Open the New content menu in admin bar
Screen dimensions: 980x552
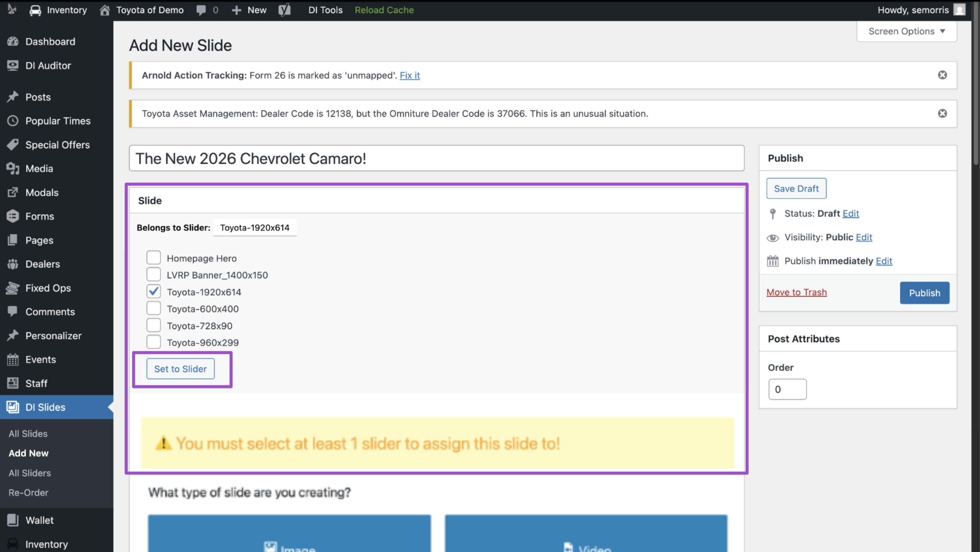coord(249,10)
